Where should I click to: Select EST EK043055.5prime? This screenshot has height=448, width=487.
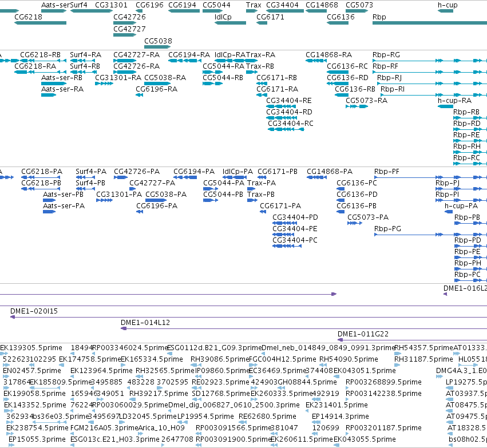tap(336, 445)
